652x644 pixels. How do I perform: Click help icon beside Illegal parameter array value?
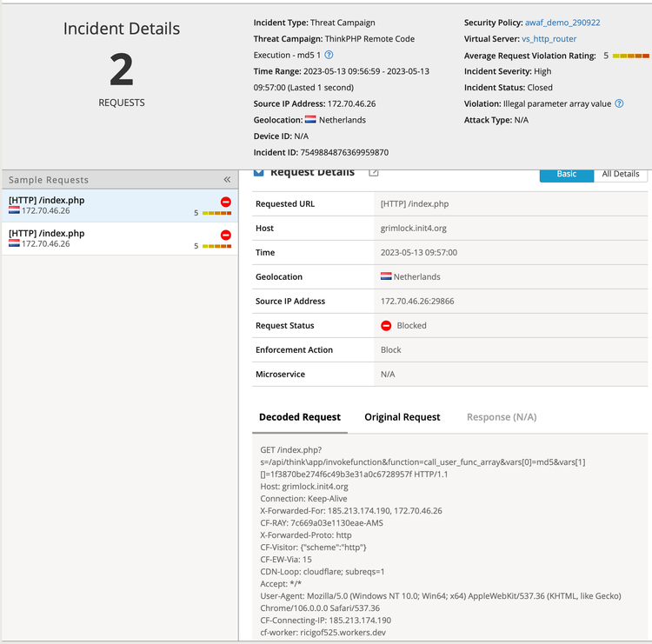619,103
